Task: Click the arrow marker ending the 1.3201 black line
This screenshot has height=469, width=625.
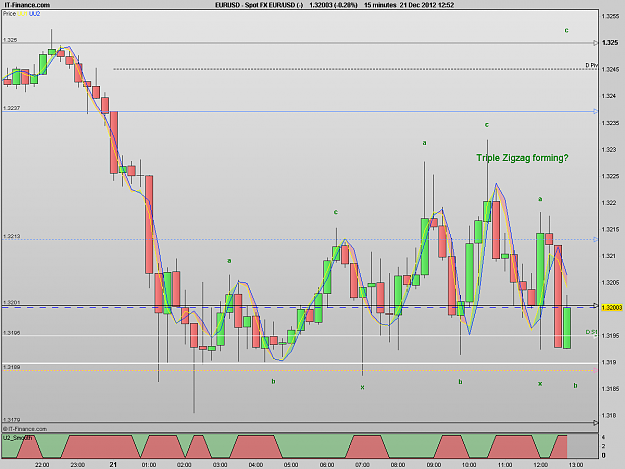Action: pos(596,306)
